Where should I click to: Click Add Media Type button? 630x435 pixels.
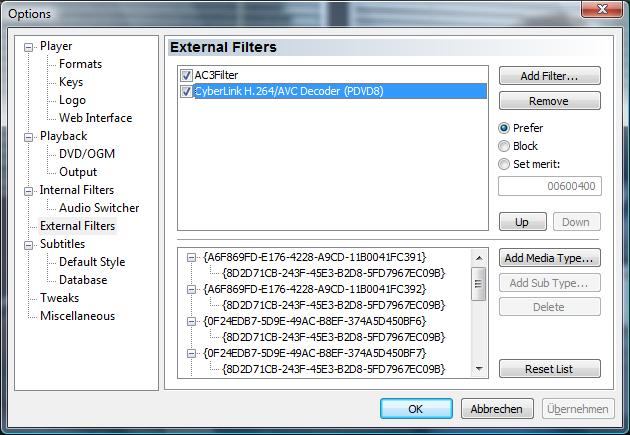pyautogui.click(x=550, y=258)
